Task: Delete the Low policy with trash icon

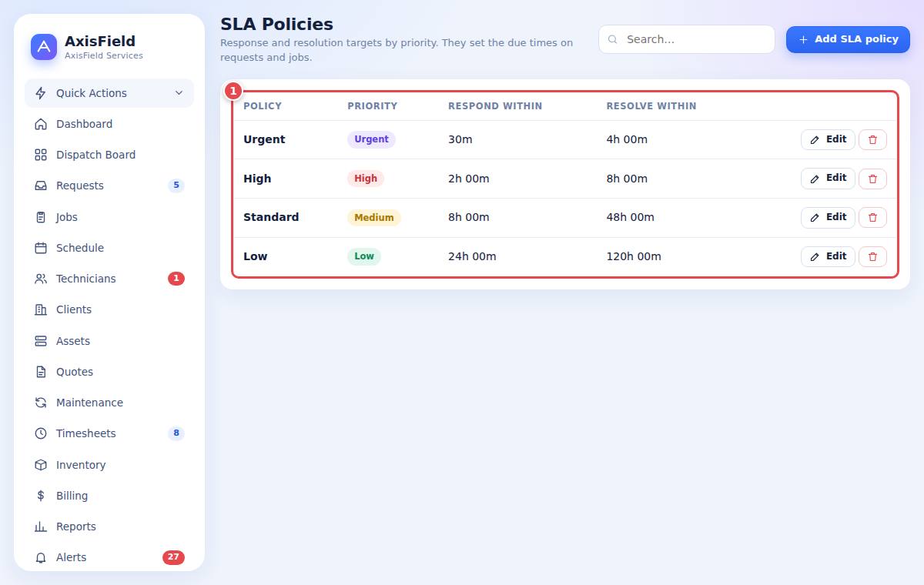Action: pyautogui.click(x=872, y=256)
